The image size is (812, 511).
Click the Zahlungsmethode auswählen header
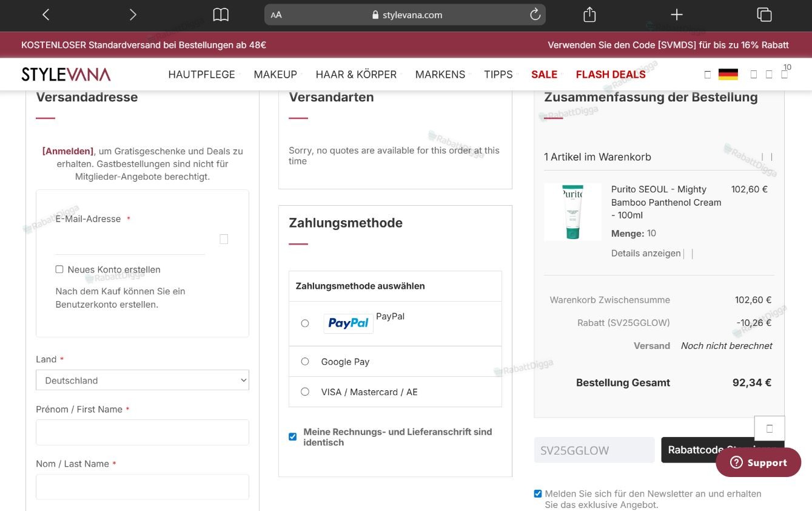(360, 286)
